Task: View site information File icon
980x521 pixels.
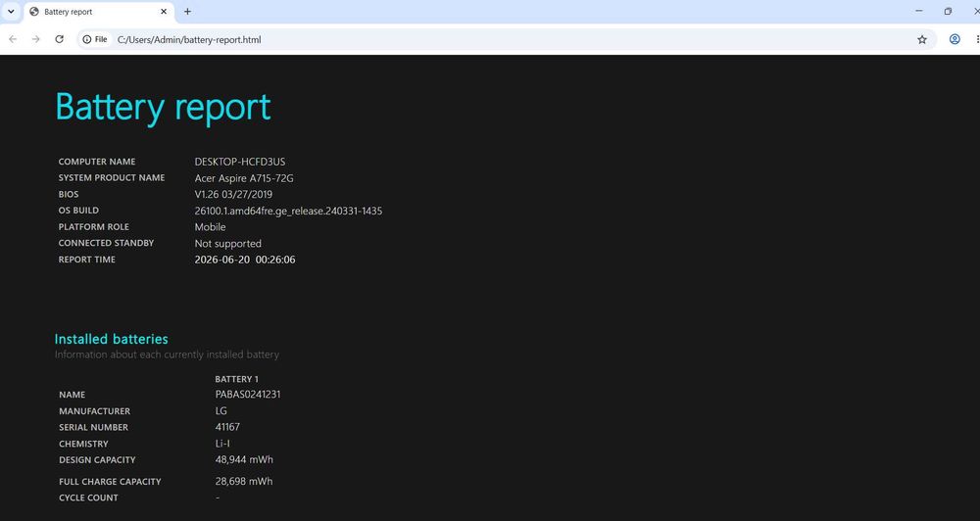Action: [95, 39]
